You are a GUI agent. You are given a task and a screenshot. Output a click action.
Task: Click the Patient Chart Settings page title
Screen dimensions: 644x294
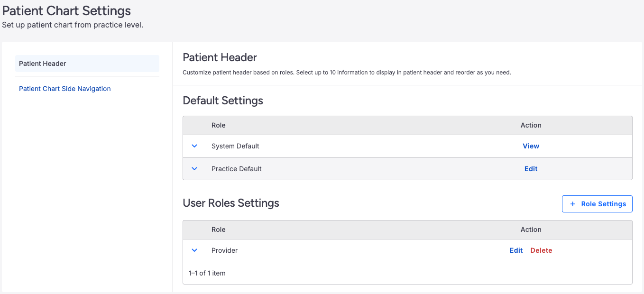point(66,10)
